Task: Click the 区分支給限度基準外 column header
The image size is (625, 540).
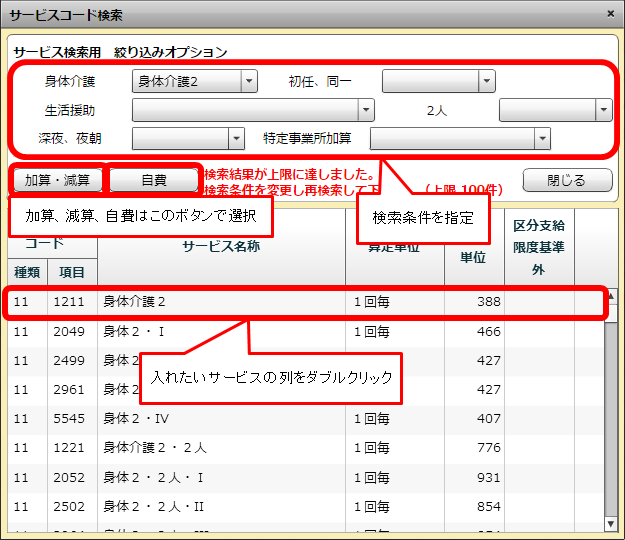Action: [539, 247]
